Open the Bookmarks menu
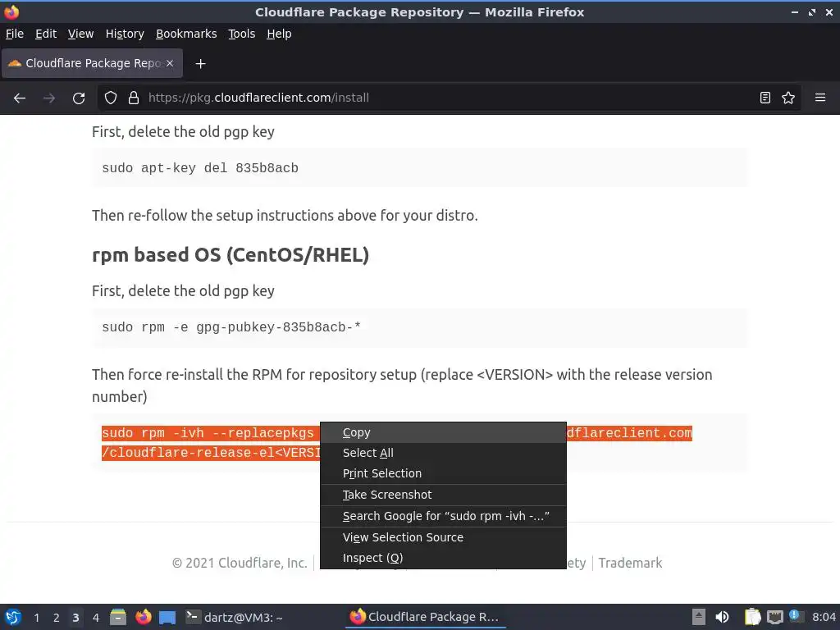The width and height of the screenshot is (840, 630). pyautogui.click(x=186, y=34)
